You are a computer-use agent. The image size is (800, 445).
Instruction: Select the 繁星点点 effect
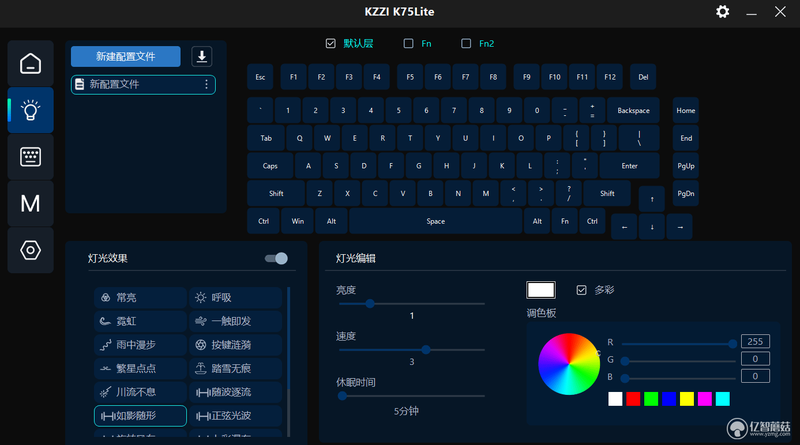[x=140, y=368]
